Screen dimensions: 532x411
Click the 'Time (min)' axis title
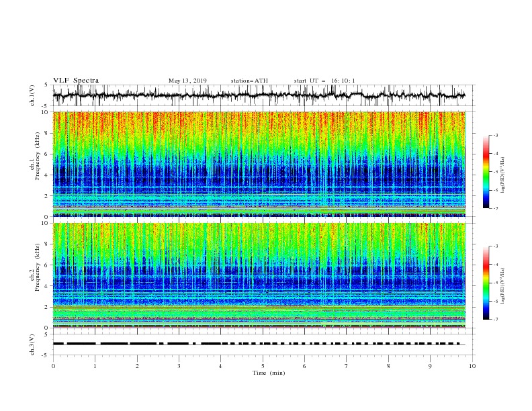pyautogui.click(x=269, y=373)
